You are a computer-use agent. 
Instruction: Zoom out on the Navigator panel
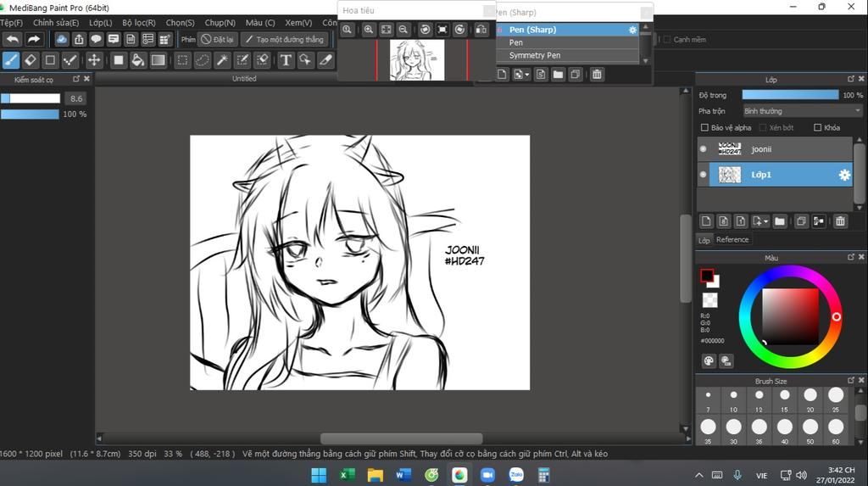(x=403, y=30)
